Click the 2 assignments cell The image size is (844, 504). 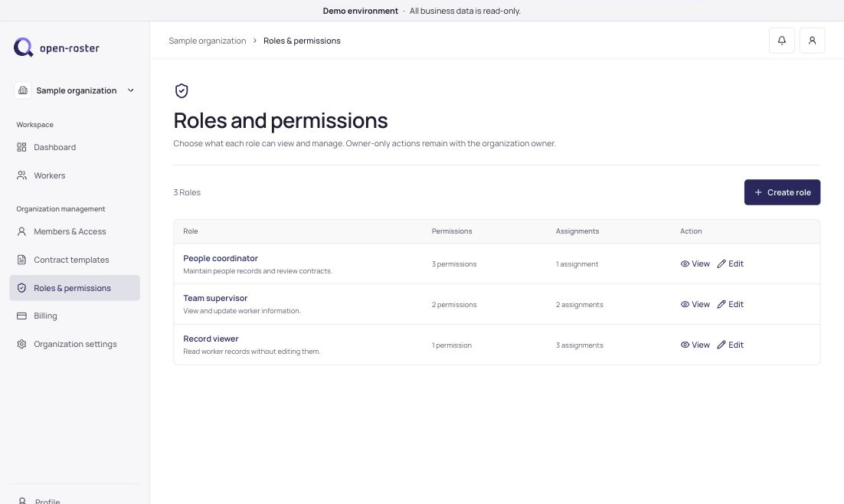[x=579, y=304]
